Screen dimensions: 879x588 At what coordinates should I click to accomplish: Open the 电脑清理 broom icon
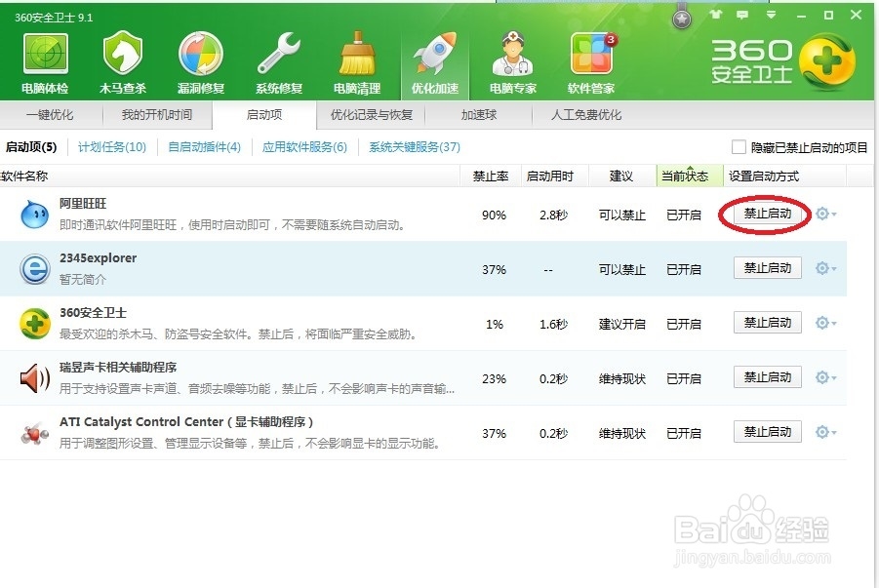[357, 54]
